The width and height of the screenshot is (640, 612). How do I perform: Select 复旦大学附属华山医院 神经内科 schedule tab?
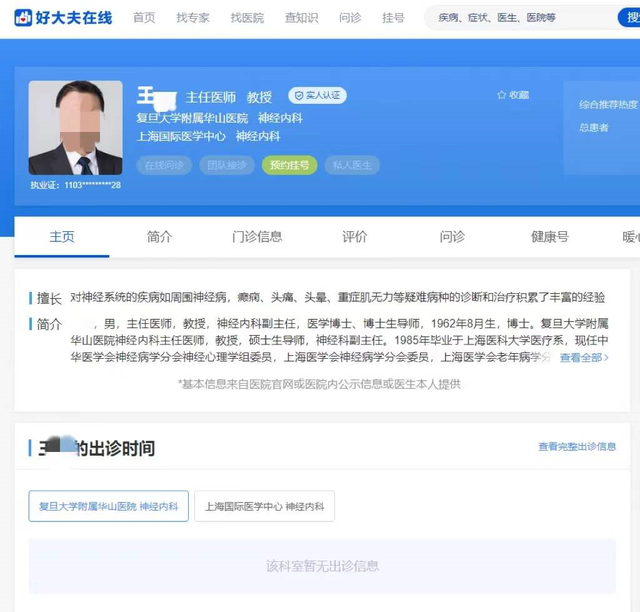[109, 506]
